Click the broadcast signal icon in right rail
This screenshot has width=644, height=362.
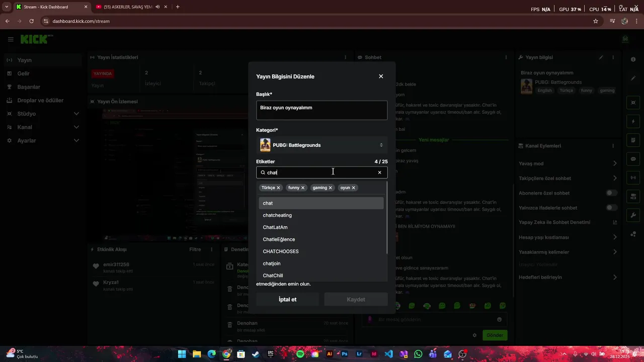(x=633, y=177)
